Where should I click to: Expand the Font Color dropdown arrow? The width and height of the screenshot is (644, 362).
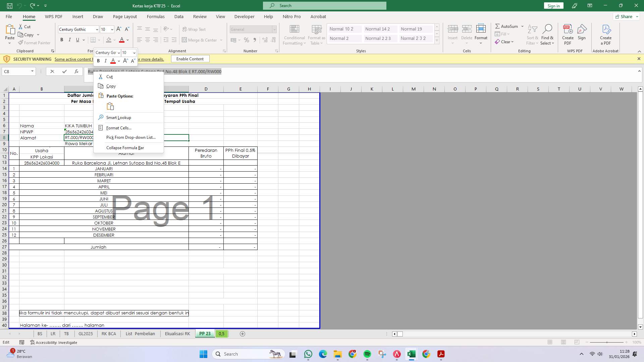pyautogui.click(x=127, y=40)
